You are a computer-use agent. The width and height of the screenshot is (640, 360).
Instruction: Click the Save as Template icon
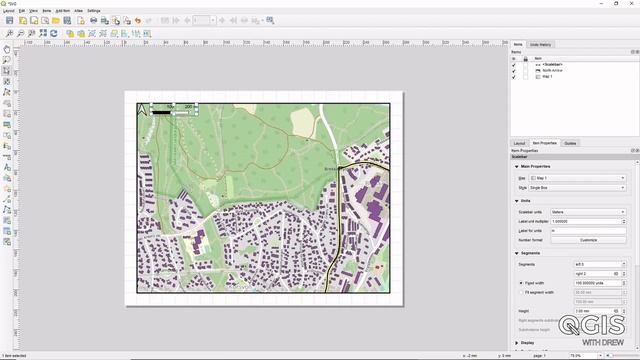point(67,20)
